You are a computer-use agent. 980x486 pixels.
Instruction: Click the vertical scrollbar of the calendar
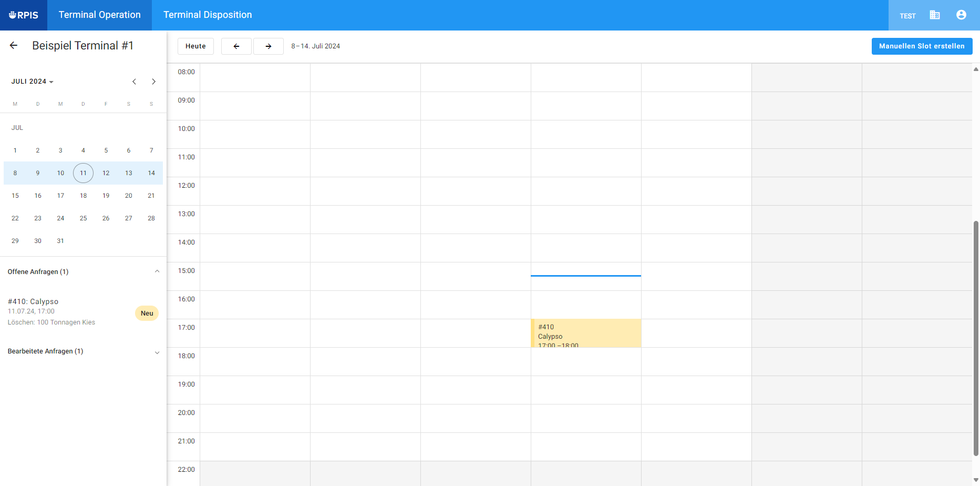click(976, 338)
